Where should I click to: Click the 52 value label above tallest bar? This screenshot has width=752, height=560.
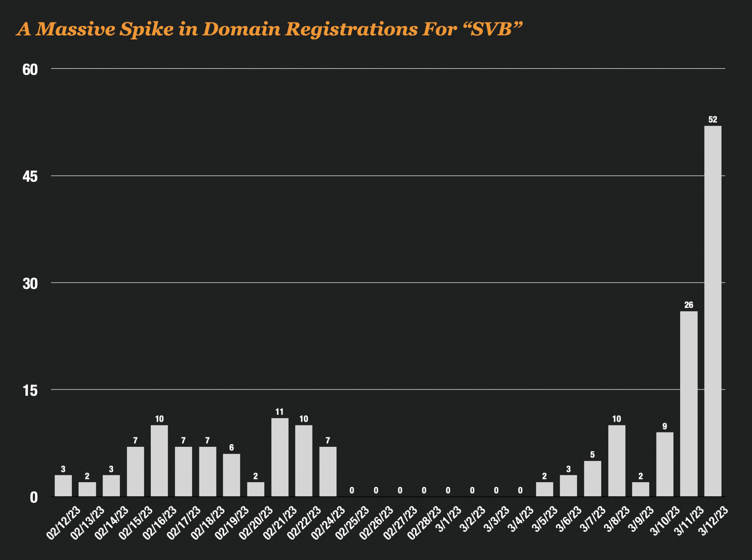point(713,120)
